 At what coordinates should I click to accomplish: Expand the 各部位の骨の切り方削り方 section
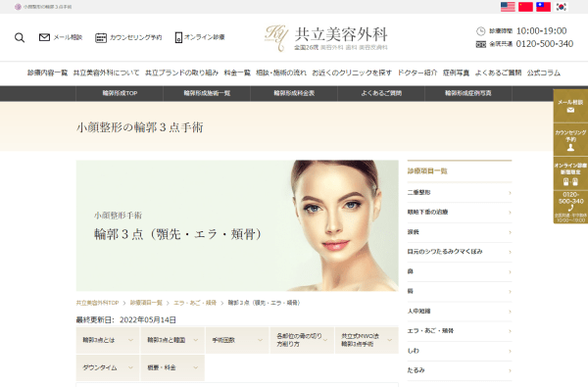tap(302, 340)
